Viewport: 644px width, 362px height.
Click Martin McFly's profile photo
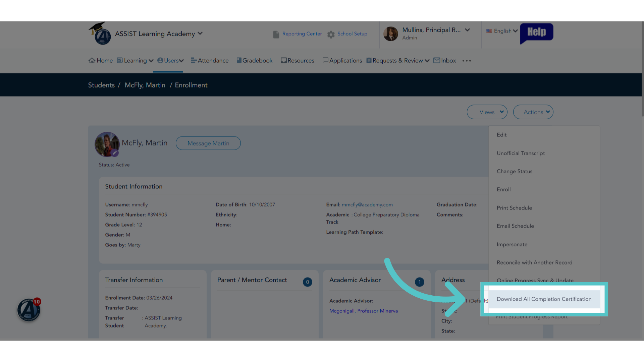[107, 144]
